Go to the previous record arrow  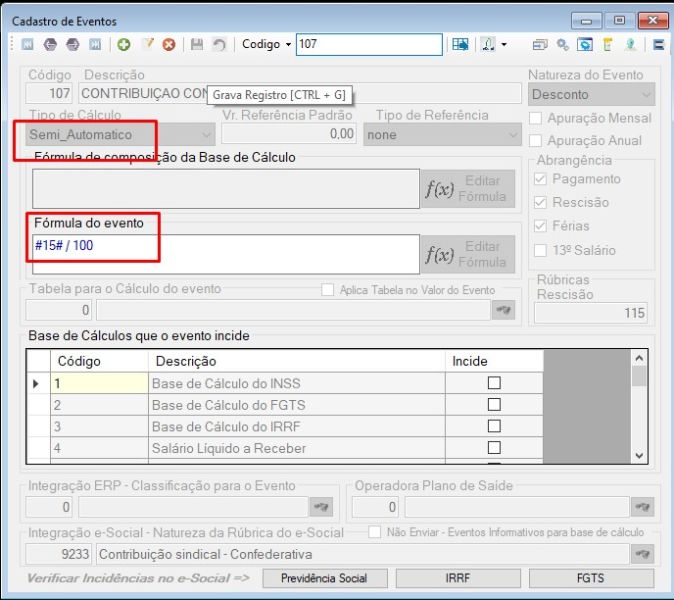(x=50, y=44)
